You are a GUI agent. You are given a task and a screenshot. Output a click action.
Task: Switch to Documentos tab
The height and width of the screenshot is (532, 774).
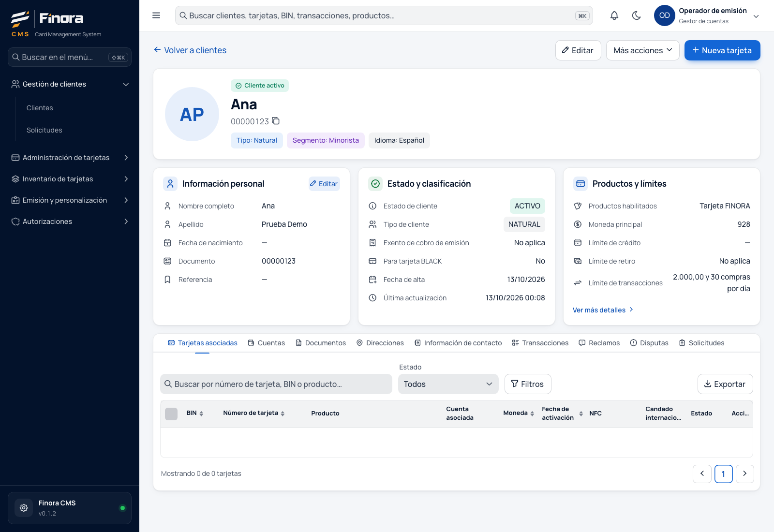click(x=321, y=343)
